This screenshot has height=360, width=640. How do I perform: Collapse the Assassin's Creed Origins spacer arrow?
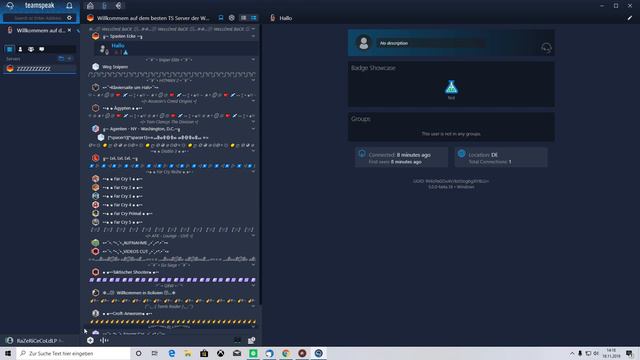[x=253, y=101]
